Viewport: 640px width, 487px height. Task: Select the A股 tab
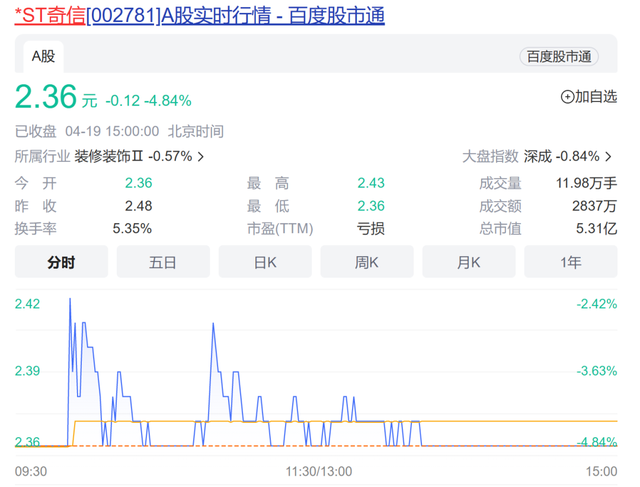(x=43, y=56)
